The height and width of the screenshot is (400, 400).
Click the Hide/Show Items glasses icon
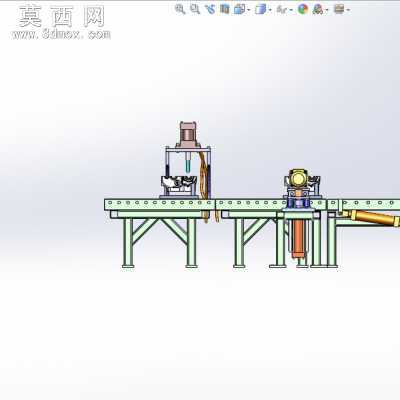click(x=282, y=10)
